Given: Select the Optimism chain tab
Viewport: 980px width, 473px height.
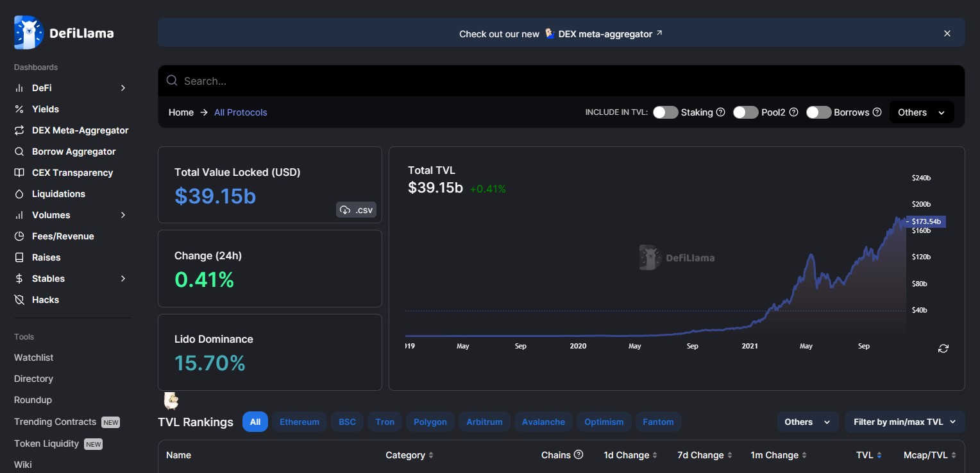Looking at the screenshot, I should click(x=604, y=422).
